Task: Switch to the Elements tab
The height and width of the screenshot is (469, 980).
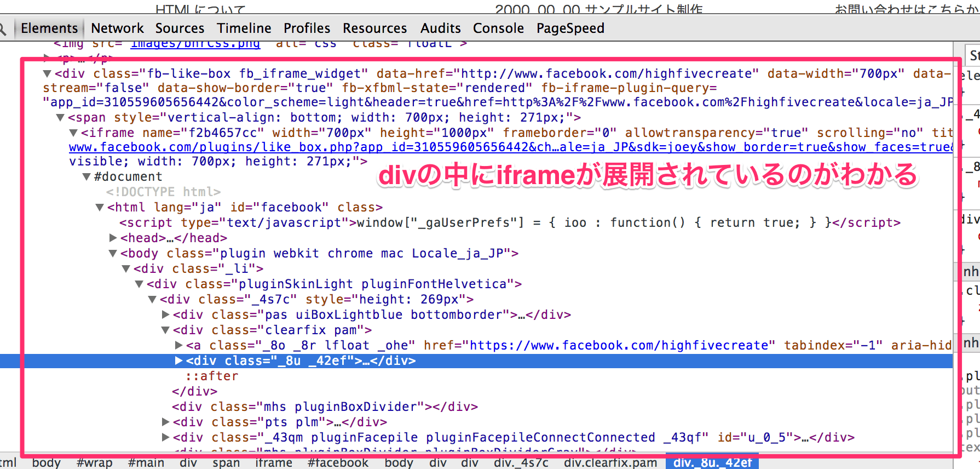Action: point(49,28)
